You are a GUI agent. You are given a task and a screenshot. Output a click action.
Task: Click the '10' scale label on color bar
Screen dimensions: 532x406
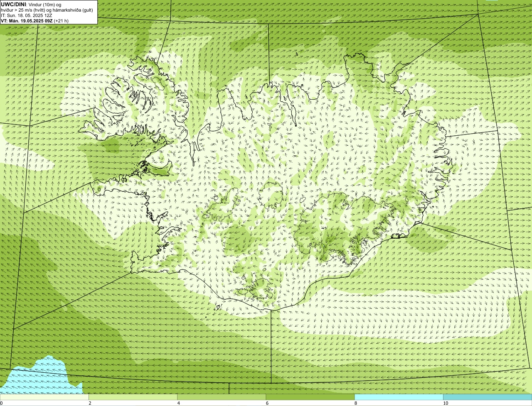click(x=446, y=404)
